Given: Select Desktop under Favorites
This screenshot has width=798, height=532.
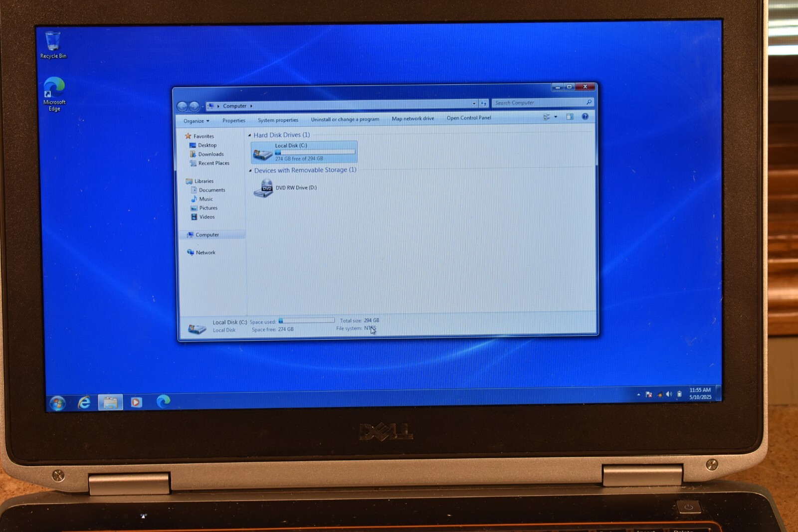Looking at the screenshot, I should coord(207,145).
